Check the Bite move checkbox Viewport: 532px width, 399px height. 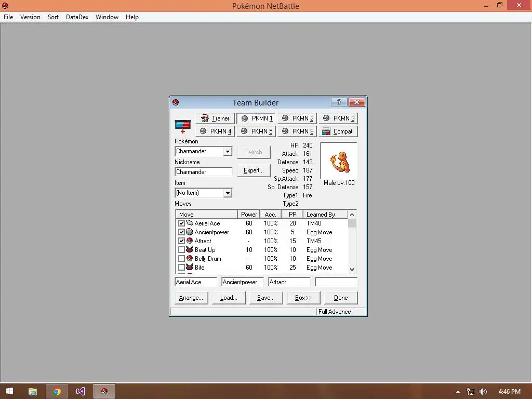tap(181, 267)
